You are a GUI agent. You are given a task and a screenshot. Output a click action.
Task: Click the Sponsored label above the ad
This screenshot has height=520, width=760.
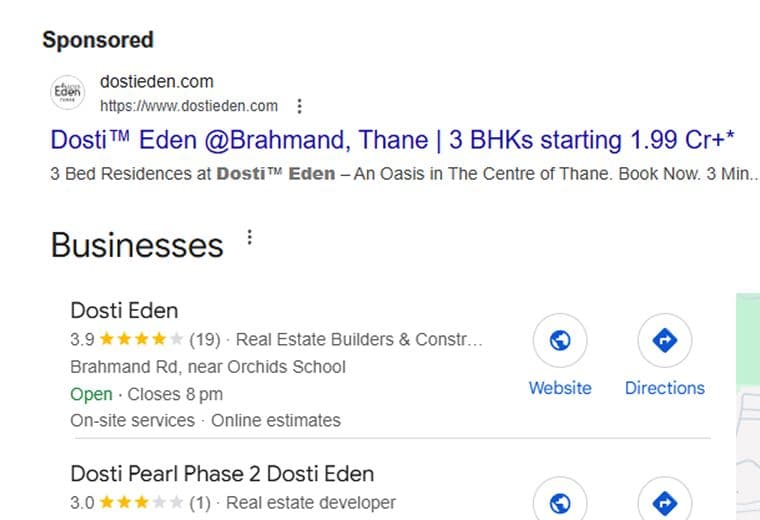97,40
